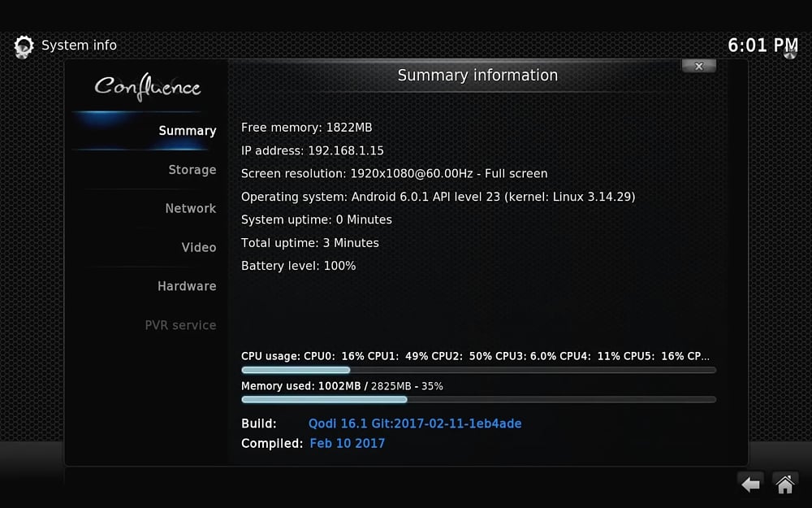Close the System info dialog
Viewport: 812px width, 508px height.
[698, 67]
